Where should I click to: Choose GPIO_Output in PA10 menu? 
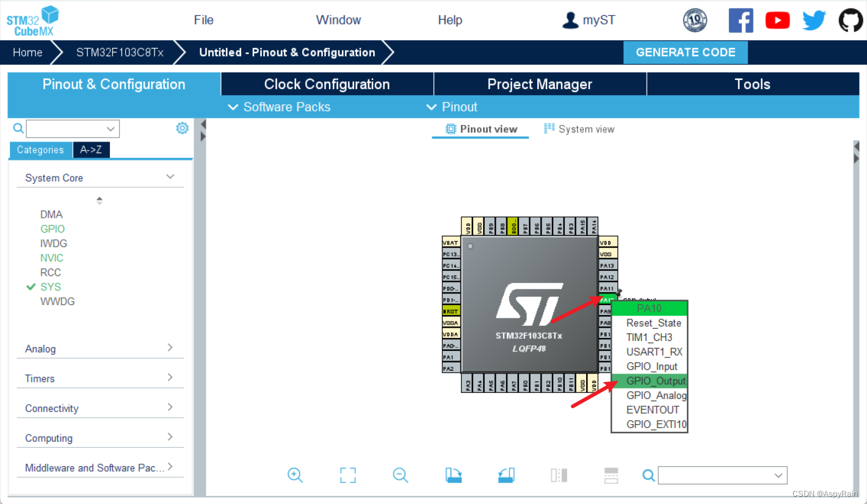[650, 381]
